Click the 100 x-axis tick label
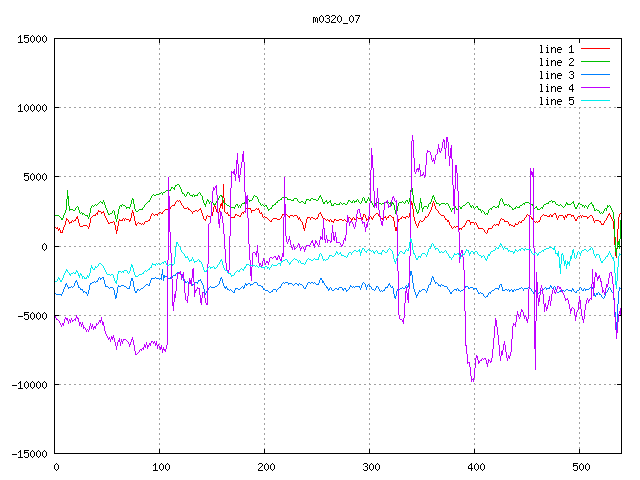This screenshot has width=640, height=480. [x=160, y=467]
